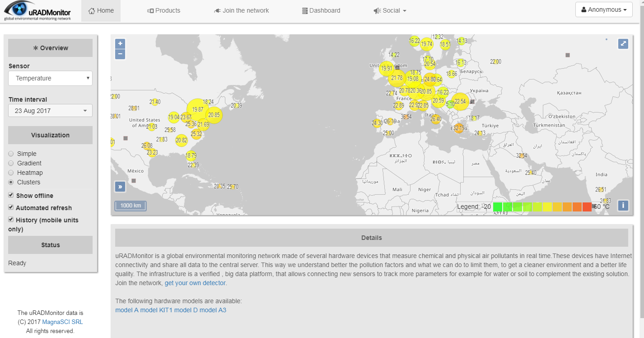The width and height of the screenshot is (644, 338).
Task: Click the Details section header
Action: [x=372, y=238]
